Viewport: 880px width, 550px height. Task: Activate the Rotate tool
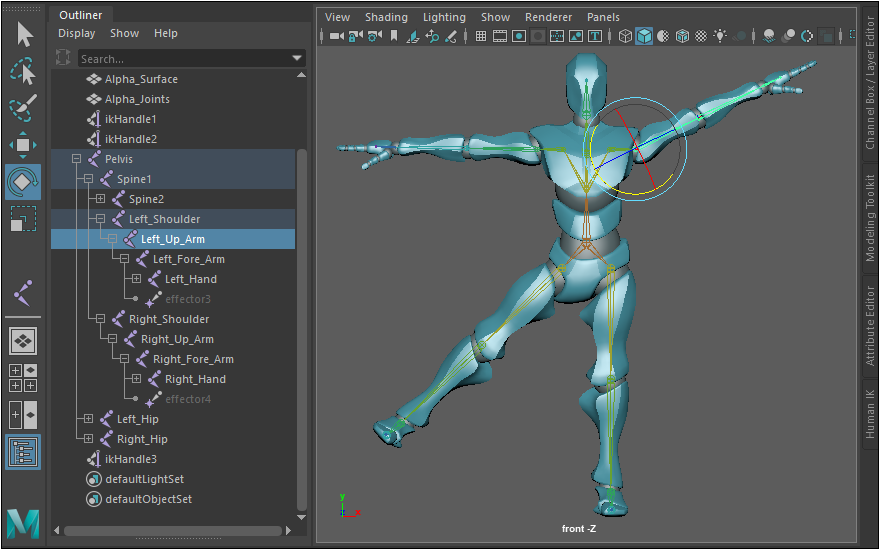[x=23, y=182]
